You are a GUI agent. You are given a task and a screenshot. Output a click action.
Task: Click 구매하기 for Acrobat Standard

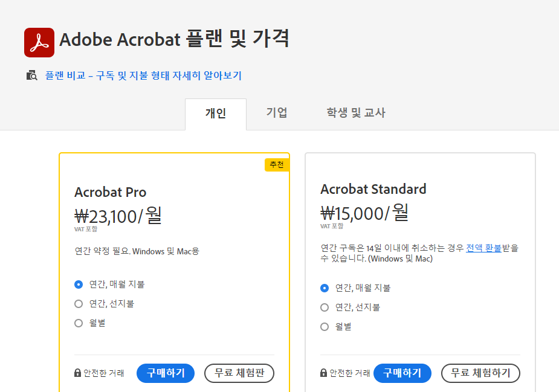[402, 373]
